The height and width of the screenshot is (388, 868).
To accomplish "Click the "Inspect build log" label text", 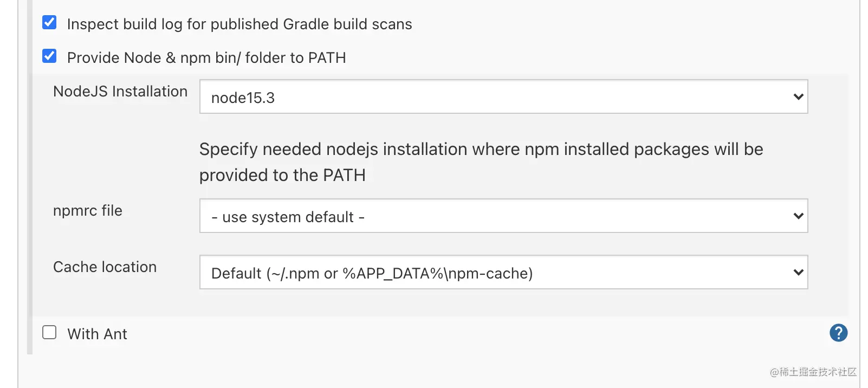I will (239, 24).
